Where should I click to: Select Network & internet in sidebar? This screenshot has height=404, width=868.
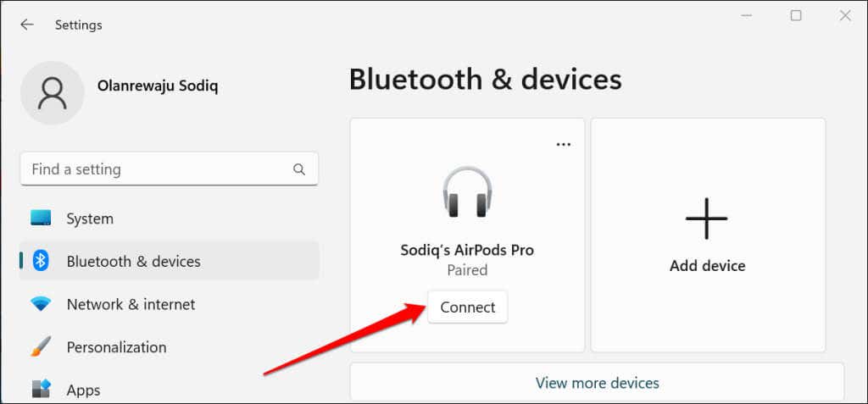click(131, 304)
